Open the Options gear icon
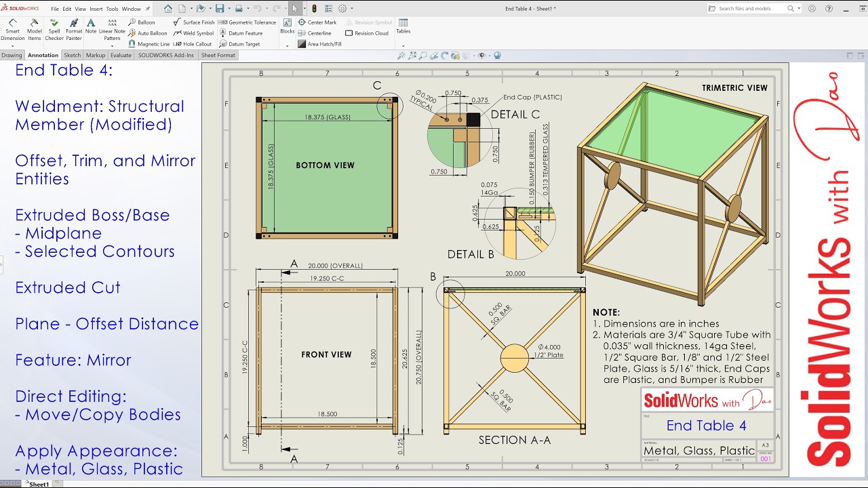Viewport: 868px width, 488px height. point(342,9)
